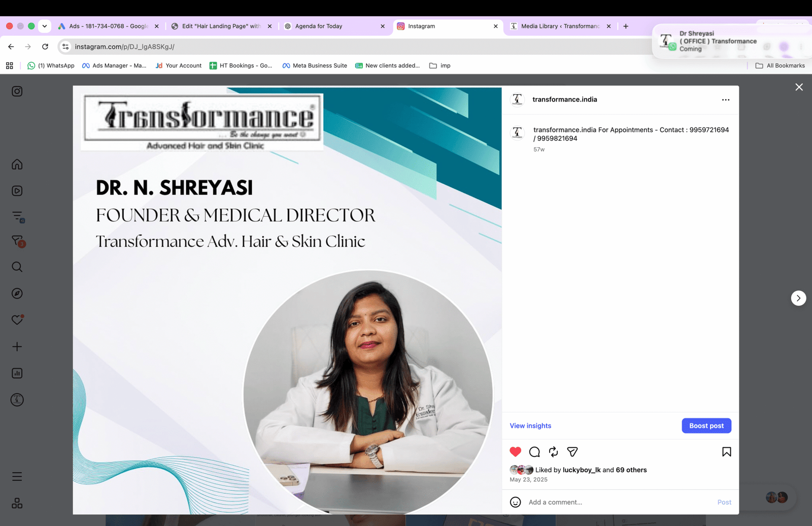Close the Agenda for Today tab

pos(383,26)
